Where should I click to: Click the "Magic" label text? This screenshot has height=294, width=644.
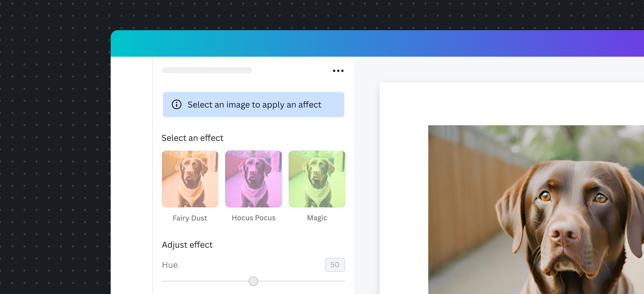pyautogui.click(x=317, y=218)
